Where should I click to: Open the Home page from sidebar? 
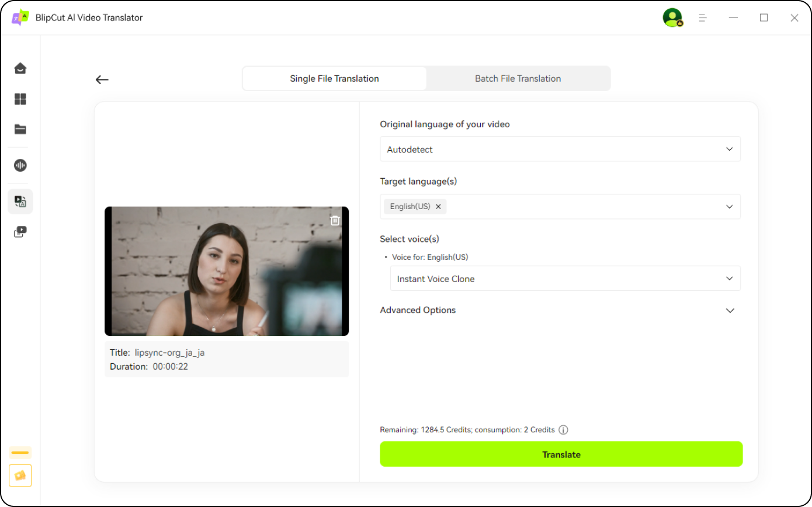(x=20, y=68)
